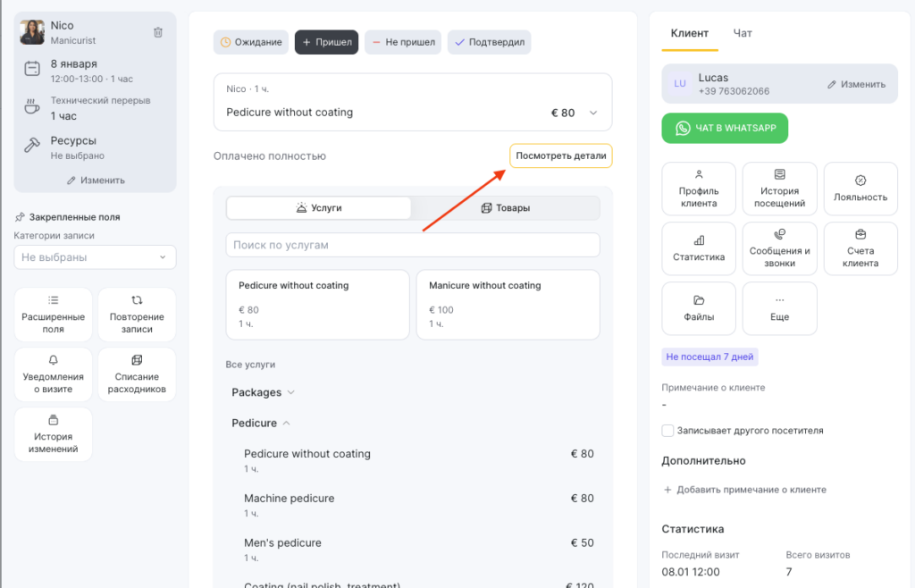Click the trash icon next to Nico
Screen dimensions: 915x588
158,32
